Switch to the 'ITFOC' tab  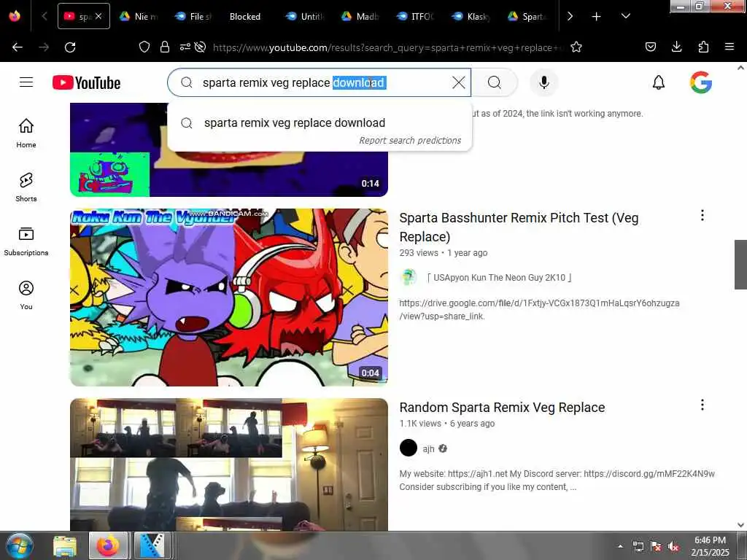click(x=415, y=16)
